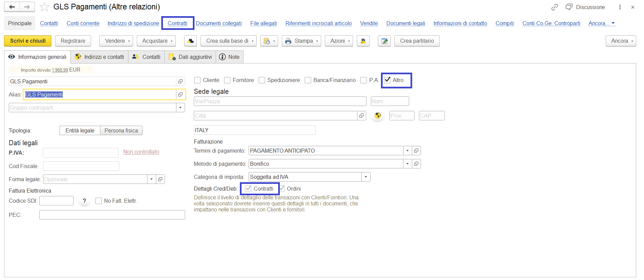644x280 pixels.
Task: Click the Scrivi e chiudi button
Action: click(28, 41)
